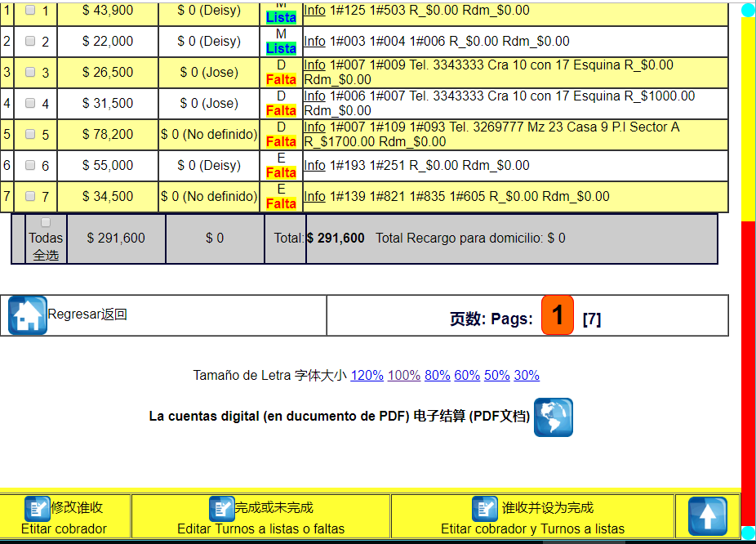Screen dimensions: 756x544
Task: Check the checkbox for row 6
Action: [x=30, y=165]
